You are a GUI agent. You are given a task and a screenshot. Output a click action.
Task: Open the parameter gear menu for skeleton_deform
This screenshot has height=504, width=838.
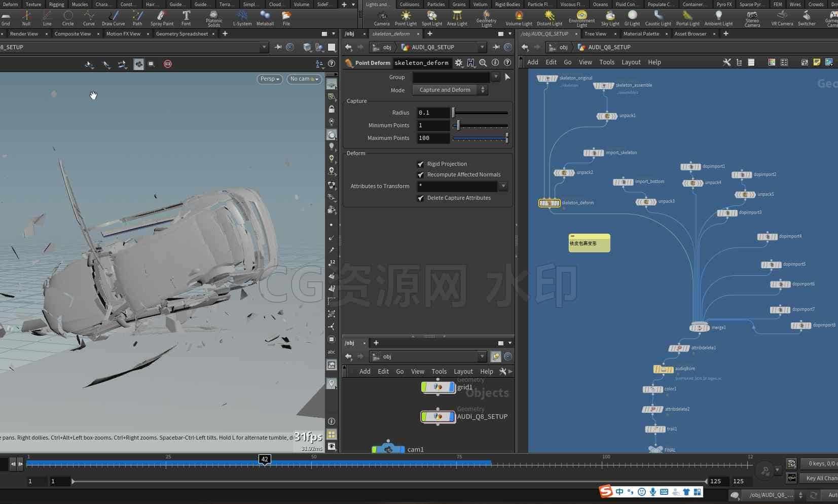tap(459, 63)
